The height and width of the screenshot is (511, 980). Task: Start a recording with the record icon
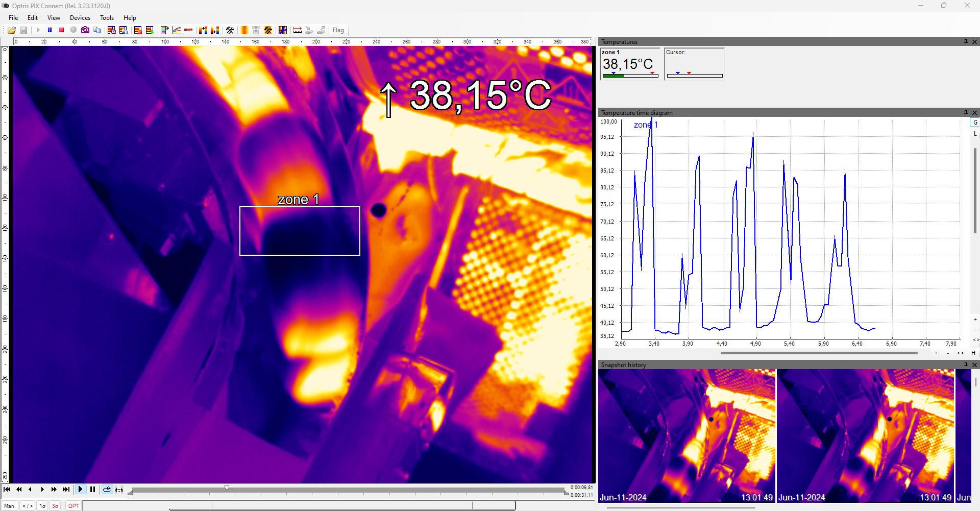tap(72, 30)
